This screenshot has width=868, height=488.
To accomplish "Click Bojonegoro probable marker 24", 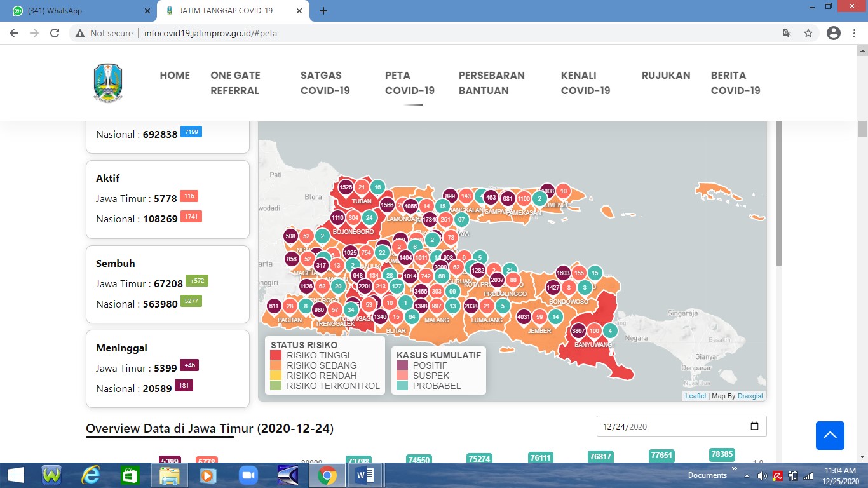I will [369, 217].
